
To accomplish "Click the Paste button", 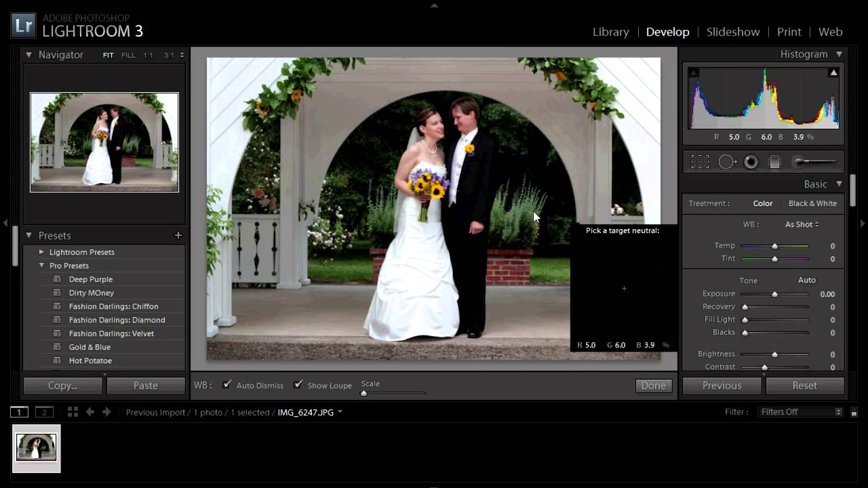I will click(146, 386).
